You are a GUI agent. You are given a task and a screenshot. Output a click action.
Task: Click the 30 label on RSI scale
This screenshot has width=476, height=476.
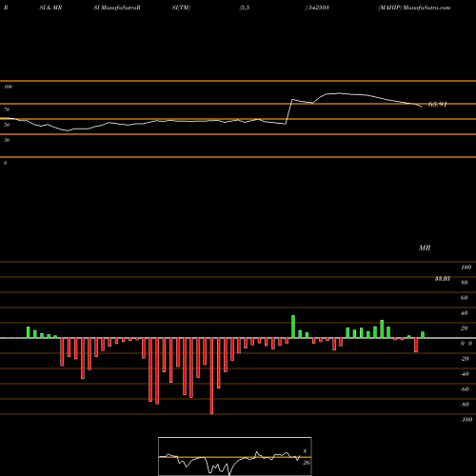[x=7, y=140]
